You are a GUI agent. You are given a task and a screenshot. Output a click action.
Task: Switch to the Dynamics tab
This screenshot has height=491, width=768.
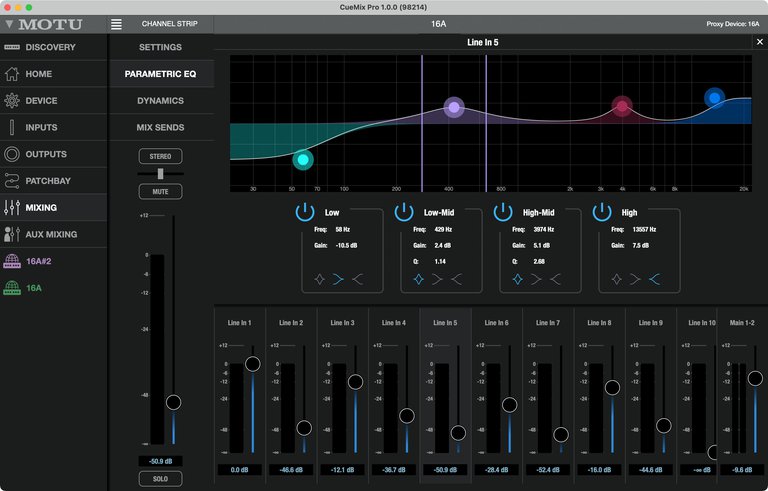tap(160, 101)
